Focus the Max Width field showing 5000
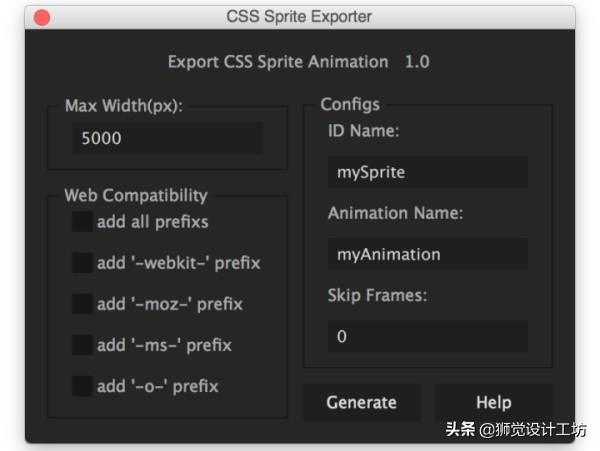600x451 pixels. [168, 138]
